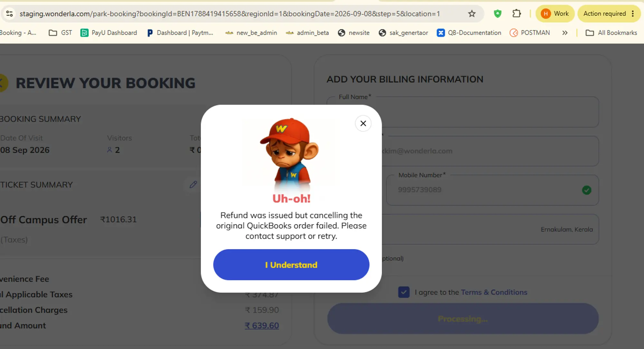The width and height of the screenshot is (644, 349).
Task: Open Chrome three-dot menu beside Action required
Action: pos(633,14)
